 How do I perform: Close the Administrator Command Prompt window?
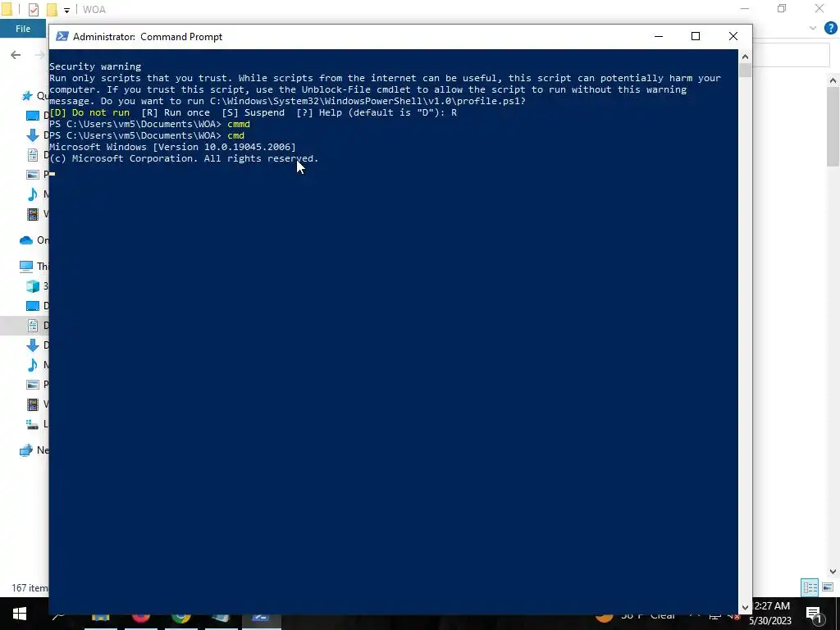[x=733, y=36]
